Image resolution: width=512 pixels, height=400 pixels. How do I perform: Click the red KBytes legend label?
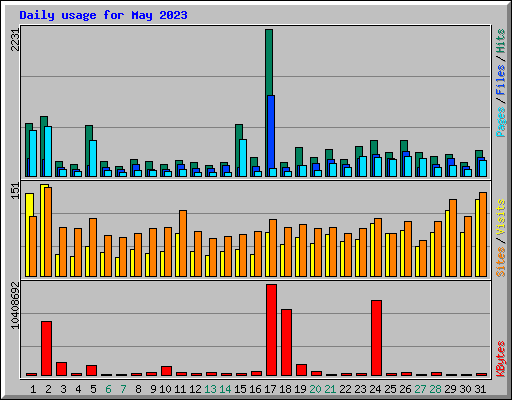pyautogui.click(x=501, y=359)
